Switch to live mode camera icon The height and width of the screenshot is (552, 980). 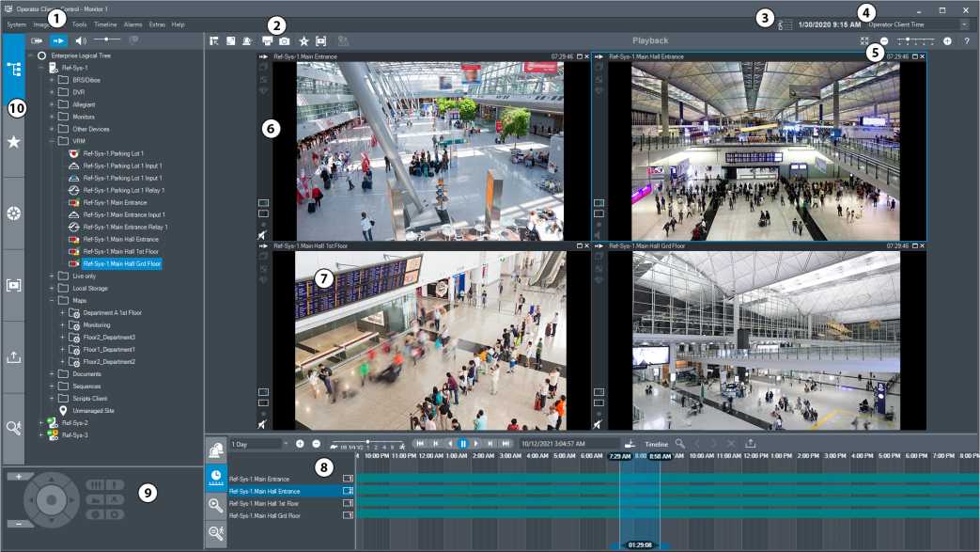coord(38,41)
